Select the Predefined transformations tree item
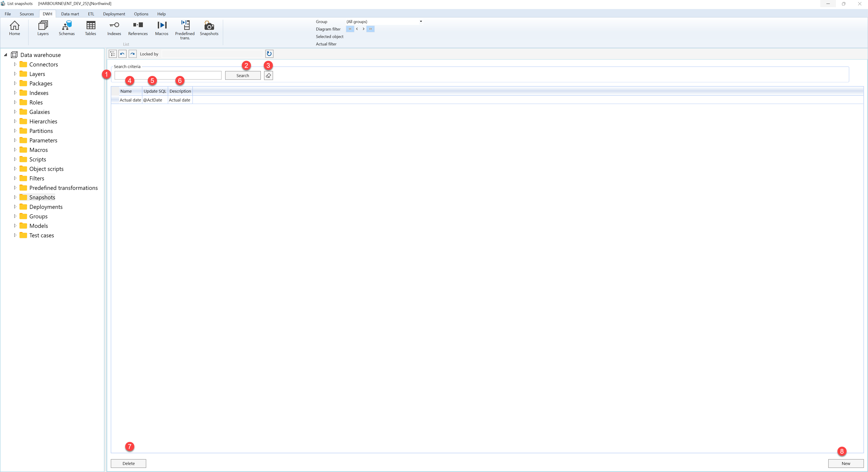 click(x=63, y=188)
